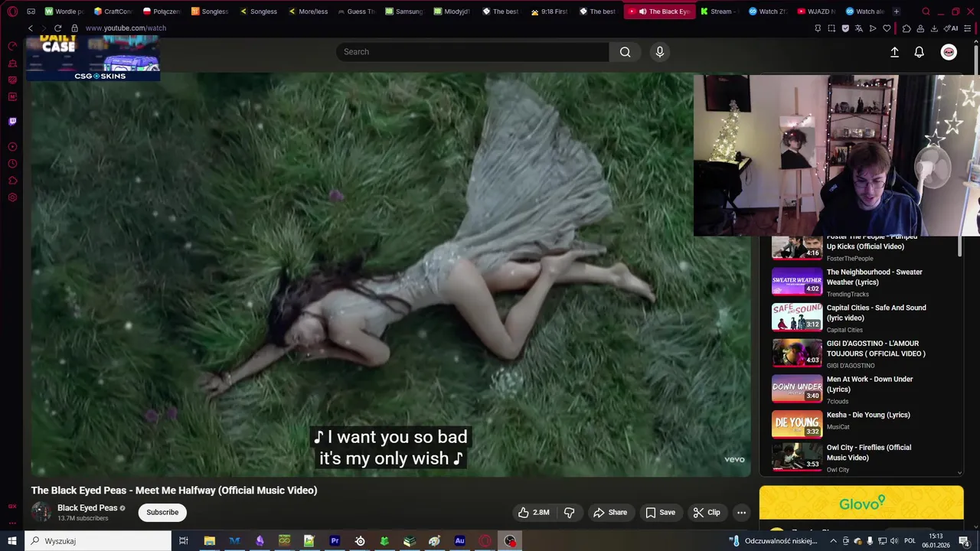
Task: Open Sweater Weather video thumbnail
Action: tap(797, 282)
